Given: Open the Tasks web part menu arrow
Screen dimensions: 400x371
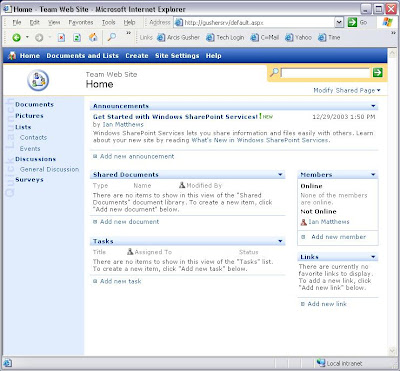Looking at the screenshot, I should point(280,241).
